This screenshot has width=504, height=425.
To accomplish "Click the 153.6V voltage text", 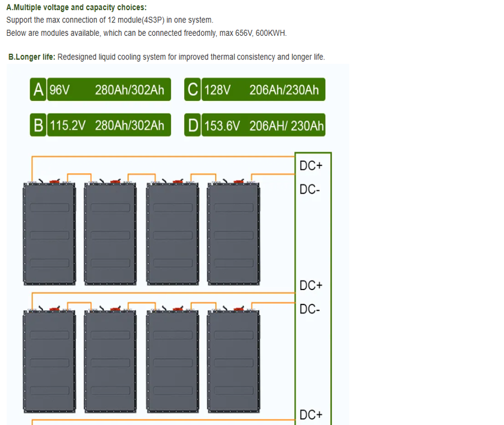I will click(x=222, y=125).
